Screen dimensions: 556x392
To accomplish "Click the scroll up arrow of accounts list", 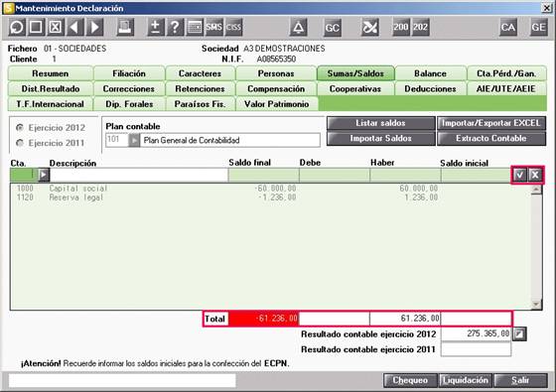I will click(x=536, y=190).
